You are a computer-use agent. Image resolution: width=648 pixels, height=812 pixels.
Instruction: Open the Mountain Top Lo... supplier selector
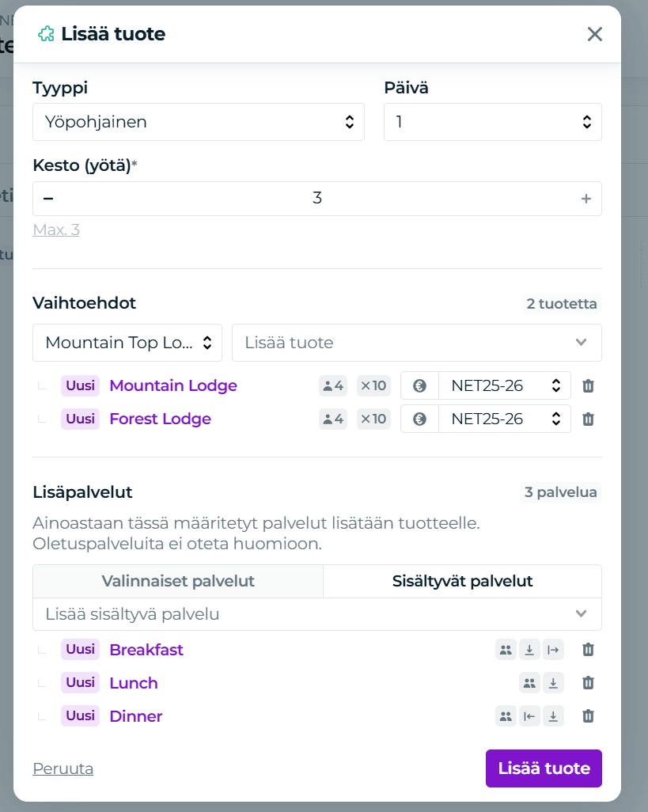pyautogui.click(x=127, y=343)
